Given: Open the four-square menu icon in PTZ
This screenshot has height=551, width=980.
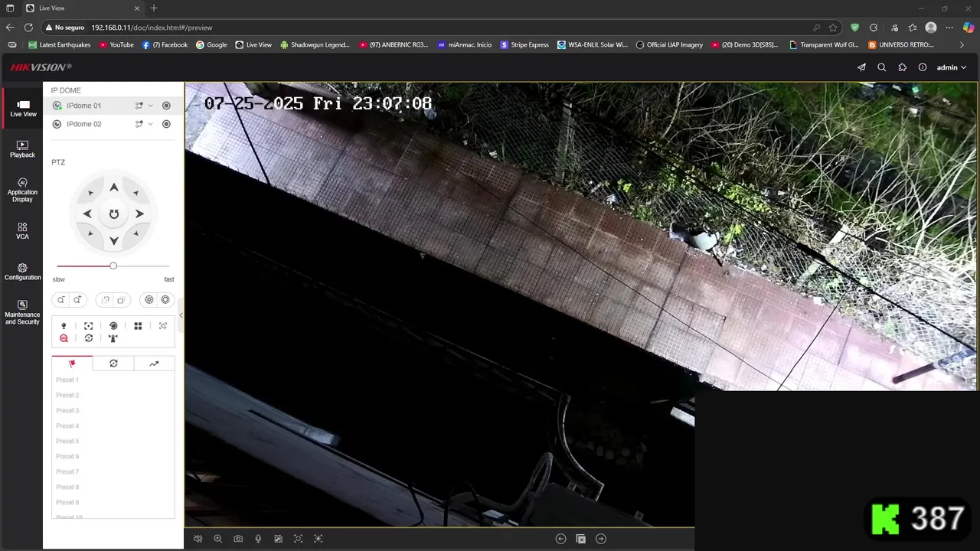Looking at the screenshot, I should [138, 326].
